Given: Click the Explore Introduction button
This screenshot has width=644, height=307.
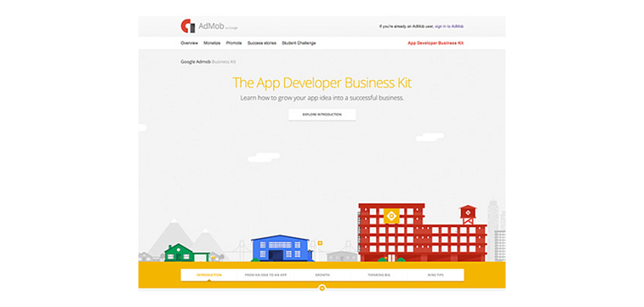Looking at the screenshot, I should 322,115.
